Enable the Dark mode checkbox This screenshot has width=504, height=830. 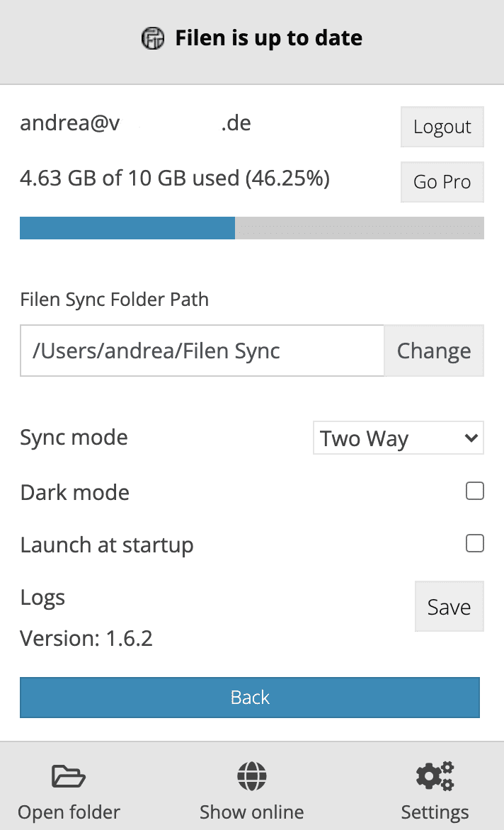tap(475, 491)
